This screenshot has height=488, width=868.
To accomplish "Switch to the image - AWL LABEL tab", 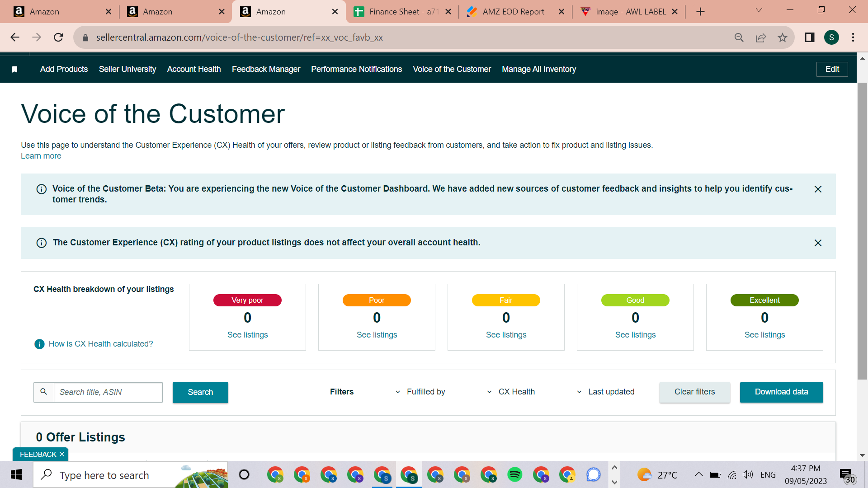I will coord(629,12).
